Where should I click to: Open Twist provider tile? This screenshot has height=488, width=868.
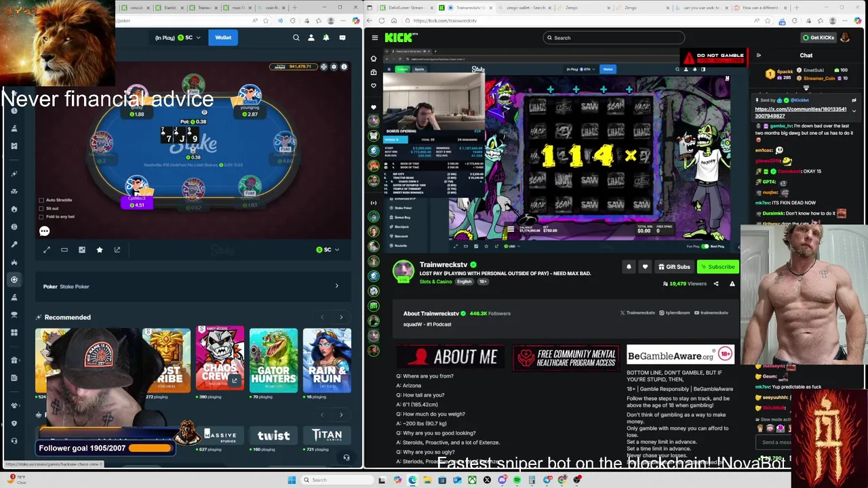(273, 435)
